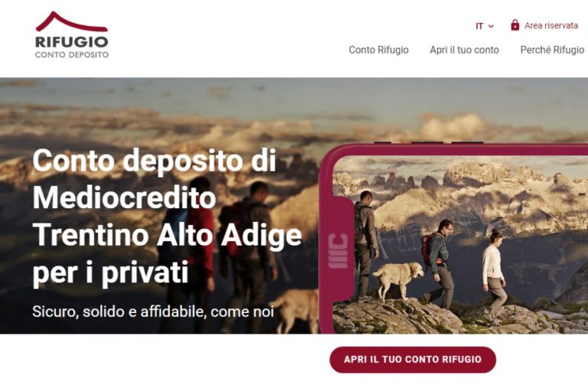This screenshot has height=392, width=588.
Task: Expand the IT language chevron
Action: (x=491, y=26)
